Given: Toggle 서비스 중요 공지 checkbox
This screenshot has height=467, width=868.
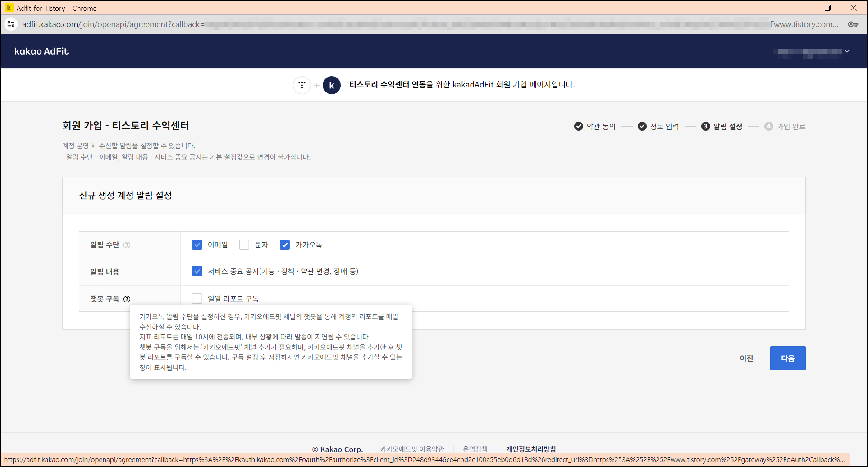Looking at the screenshot, I should [197, 271].
